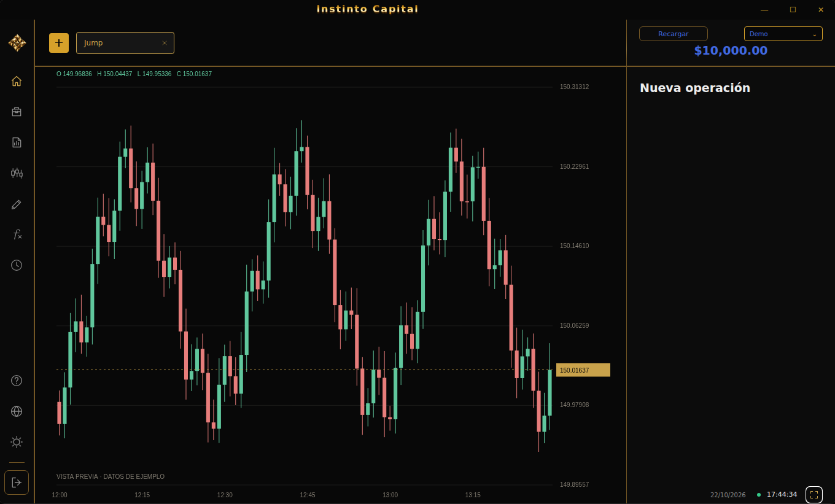This screenshot has height=504, width=835.
Task: Click the low value L 149.95336
Action: (155, 74)
